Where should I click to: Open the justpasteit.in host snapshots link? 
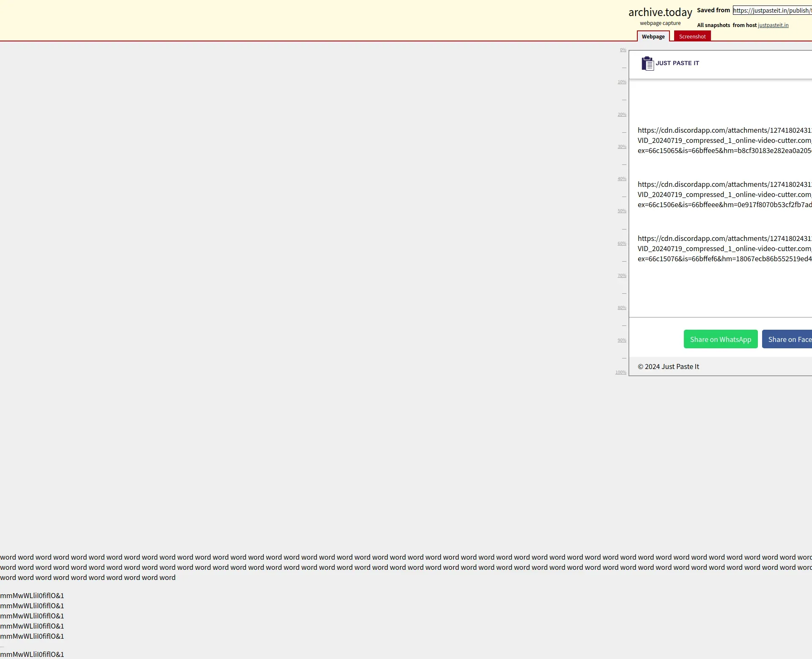pos(773,25)
